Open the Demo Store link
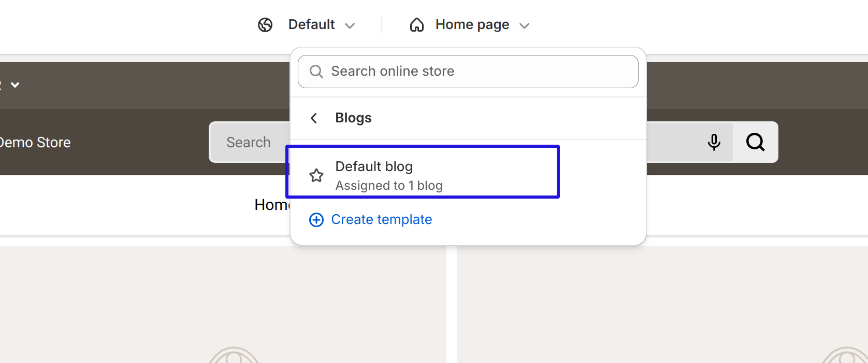This screenshot has height=363, width=868. (35, 143)
